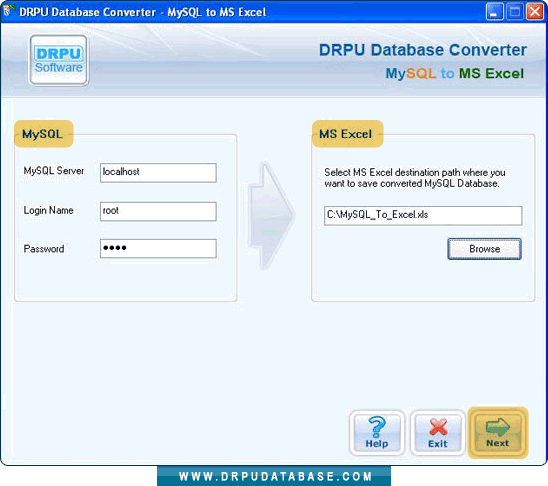Close the DRPU Database Converter window
The image size is (548, 486).
(535, 12)
